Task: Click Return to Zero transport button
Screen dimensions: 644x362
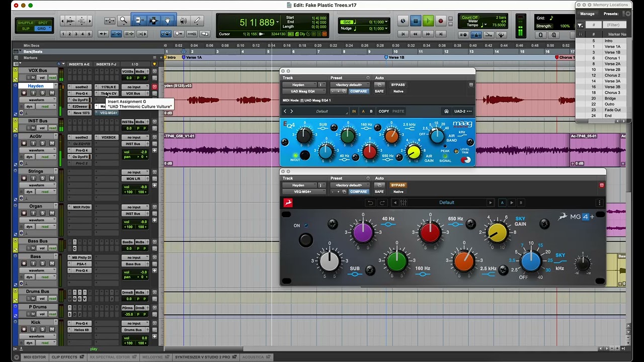Action: pyautogui.click(x=403, y=34)
